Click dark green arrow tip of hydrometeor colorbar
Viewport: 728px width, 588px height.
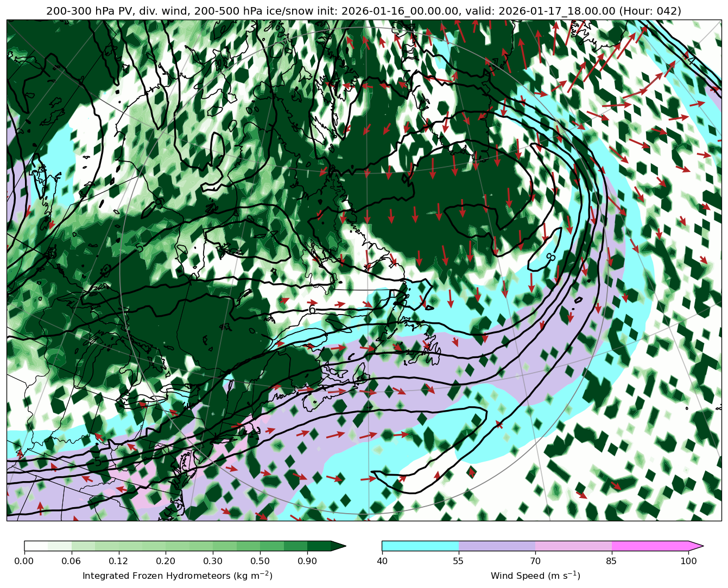[339, 546]
